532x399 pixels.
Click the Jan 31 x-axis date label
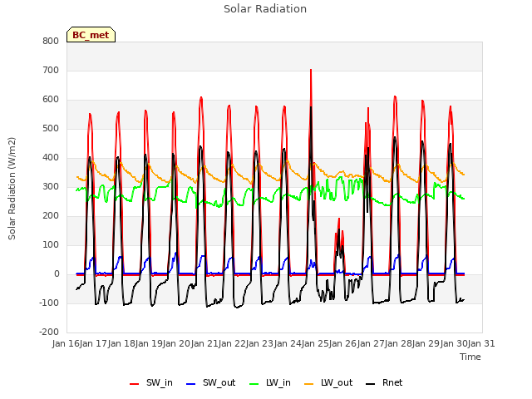pos(481,343)
